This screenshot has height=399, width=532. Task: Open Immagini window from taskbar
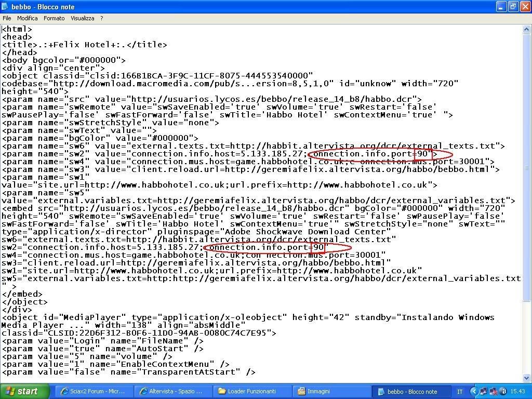click(x=331, y=391)
